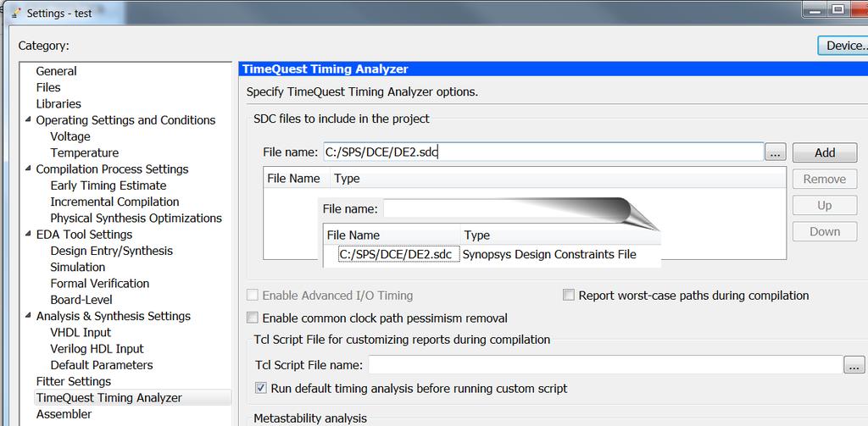Image resolution: width=868 pixels, height=426 pixels.
Task: Click the Remove button
Action: coord(825,179)
